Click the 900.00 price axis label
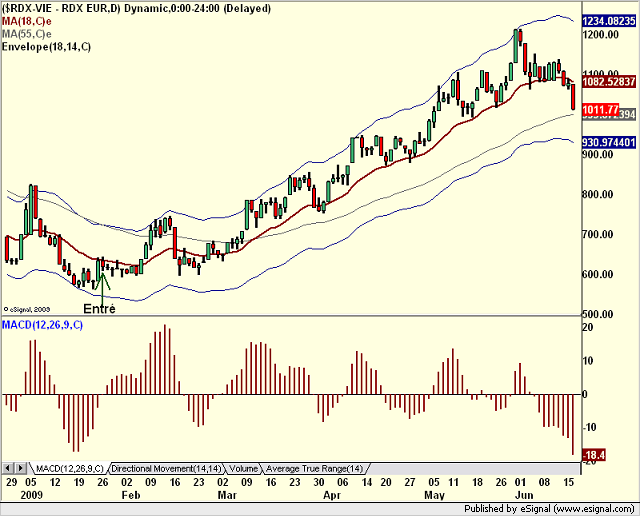Screen dimensions: 640x516 pos(598,154)
